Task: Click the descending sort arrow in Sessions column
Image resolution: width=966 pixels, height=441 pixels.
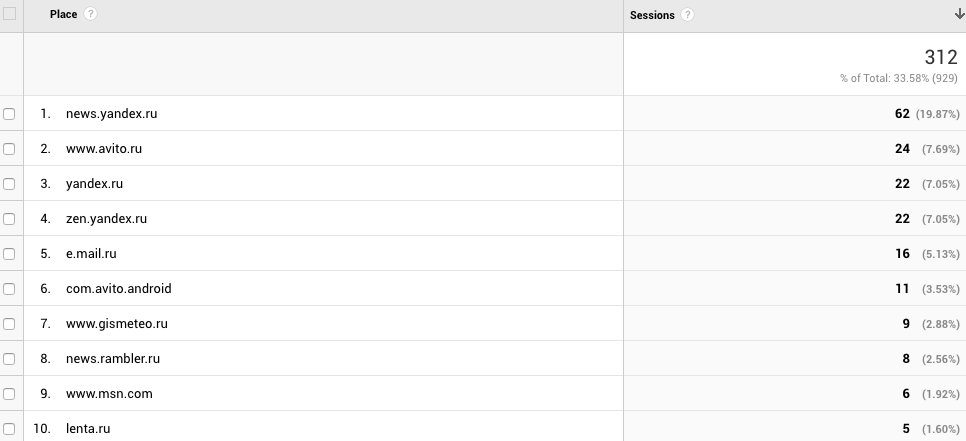Action: pos(959,15)
